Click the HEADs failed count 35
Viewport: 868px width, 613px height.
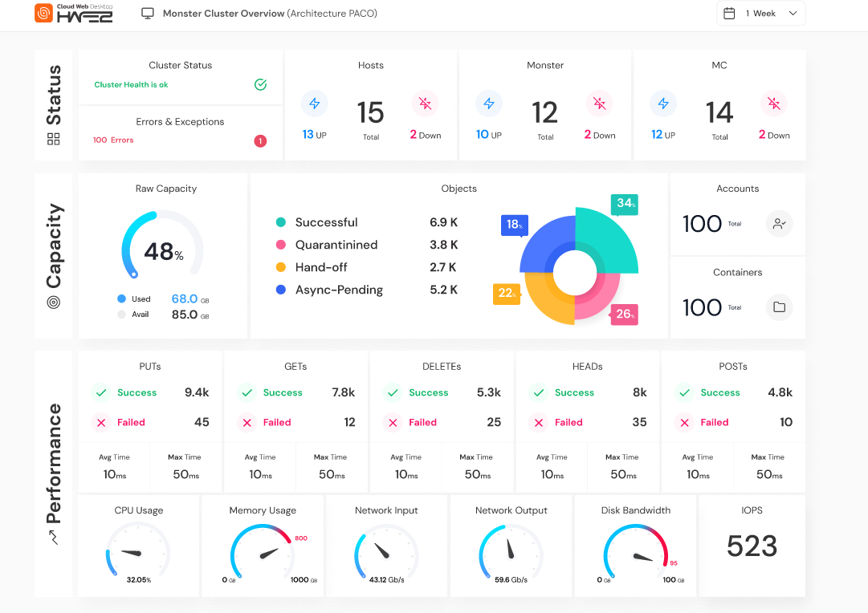639,422
